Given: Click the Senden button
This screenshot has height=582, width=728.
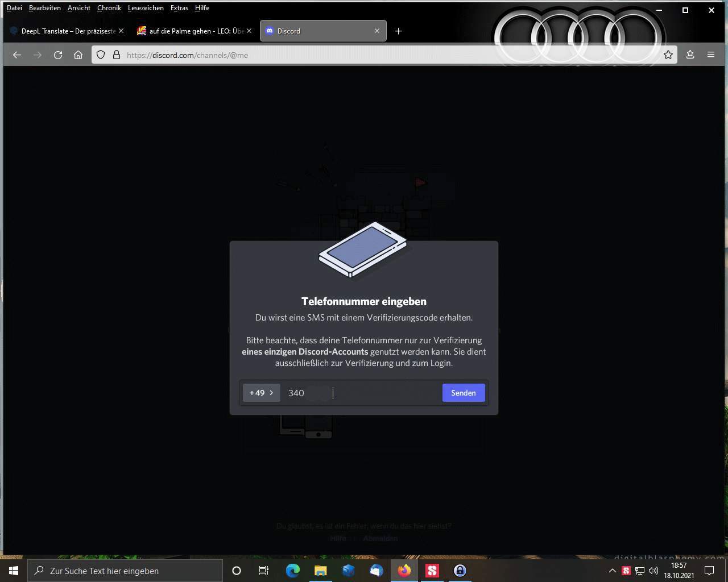Looking at the screenshot, I should tap(464, 393).
